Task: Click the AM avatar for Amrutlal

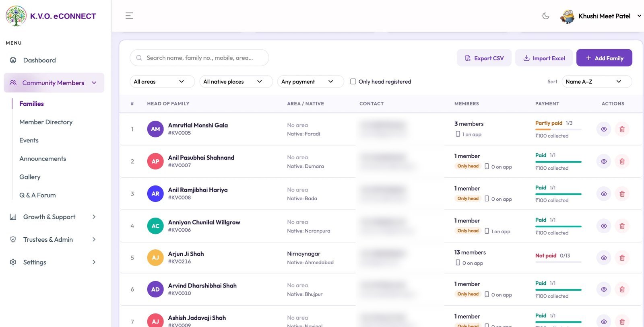Action: [155, 129]
